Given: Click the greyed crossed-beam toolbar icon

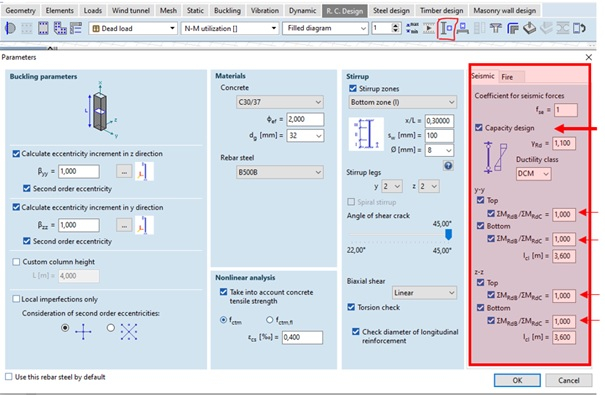Looking at the screenshot, I should 563,28.
